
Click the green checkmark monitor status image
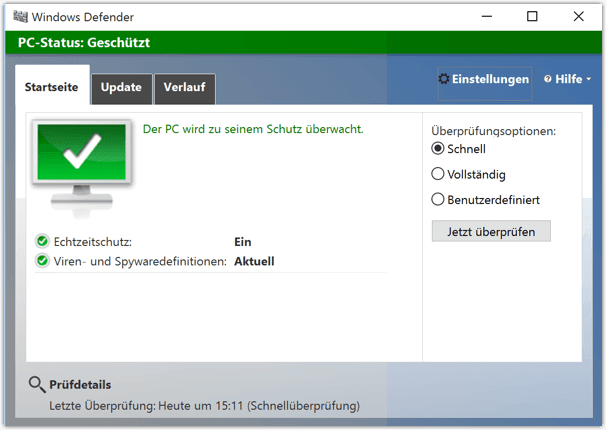(82, 167)
